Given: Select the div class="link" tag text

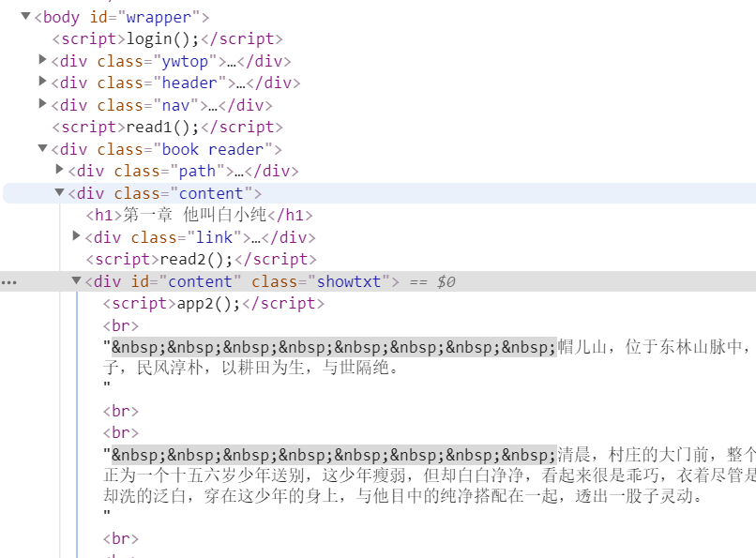Looking at the screenshot, I should pyautogui.click(x=201, y=237).
